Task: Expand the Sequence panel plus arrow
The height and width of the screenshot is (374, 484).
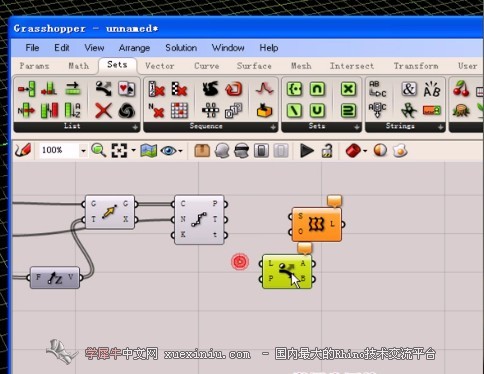Action: pos(273,127)
